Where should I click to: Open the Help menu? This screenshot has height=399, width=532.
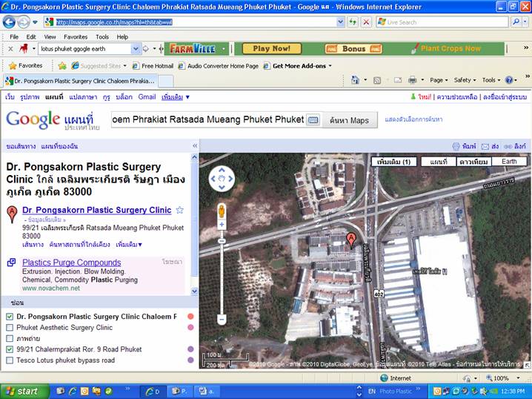tap(122, 36)
